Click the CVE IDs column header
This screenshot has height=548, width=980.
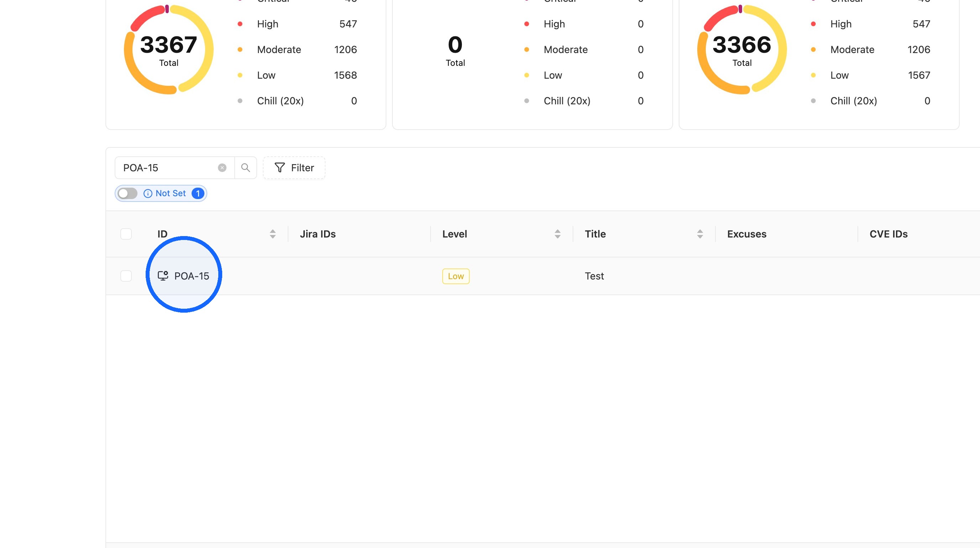[888, 234]
